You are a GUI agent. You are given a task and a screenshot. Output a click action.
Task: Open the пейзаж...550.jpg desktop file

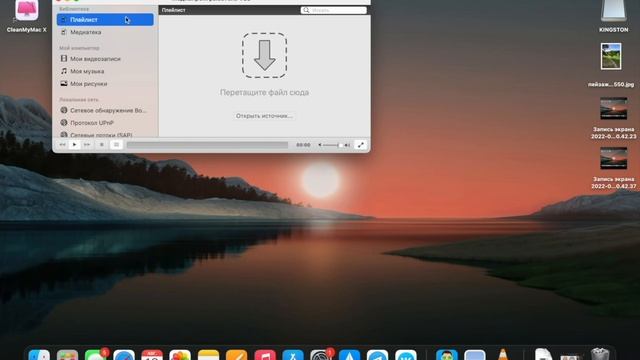(x=611, y=56)
